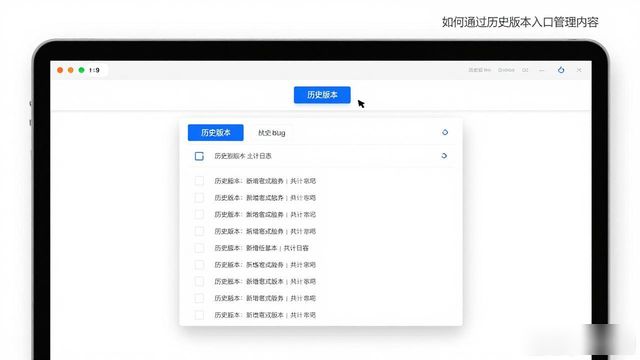Switch to the 历史 bug tab
640x360 pixels.
272,133
